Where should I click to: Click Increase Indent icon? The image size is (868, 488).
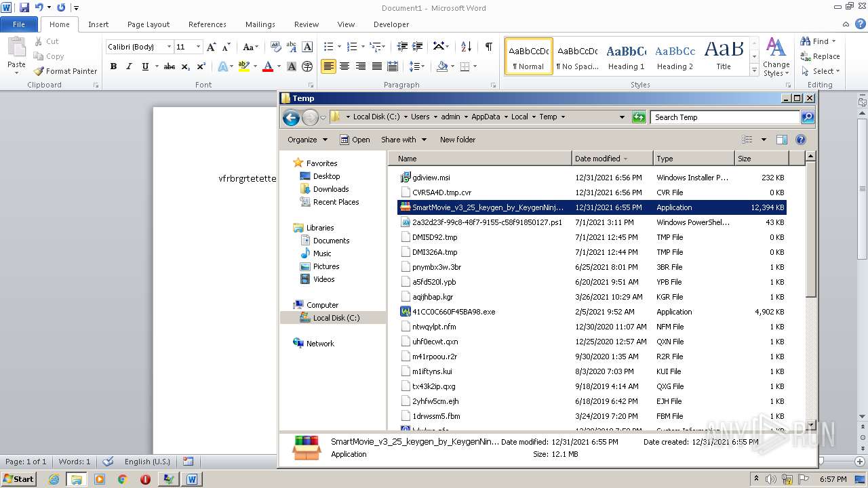(418, 47)
